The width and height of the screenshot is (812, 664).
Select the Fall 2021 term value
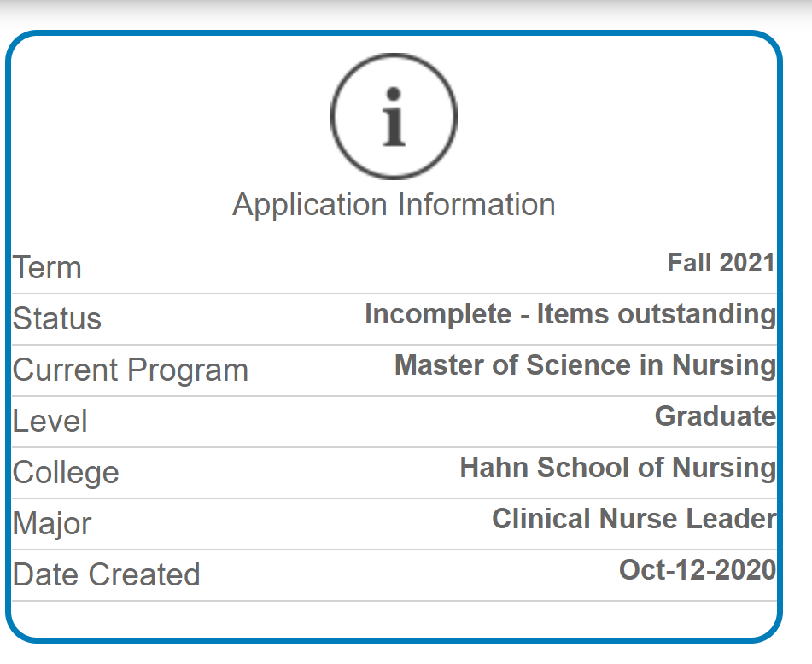[721, 262]
